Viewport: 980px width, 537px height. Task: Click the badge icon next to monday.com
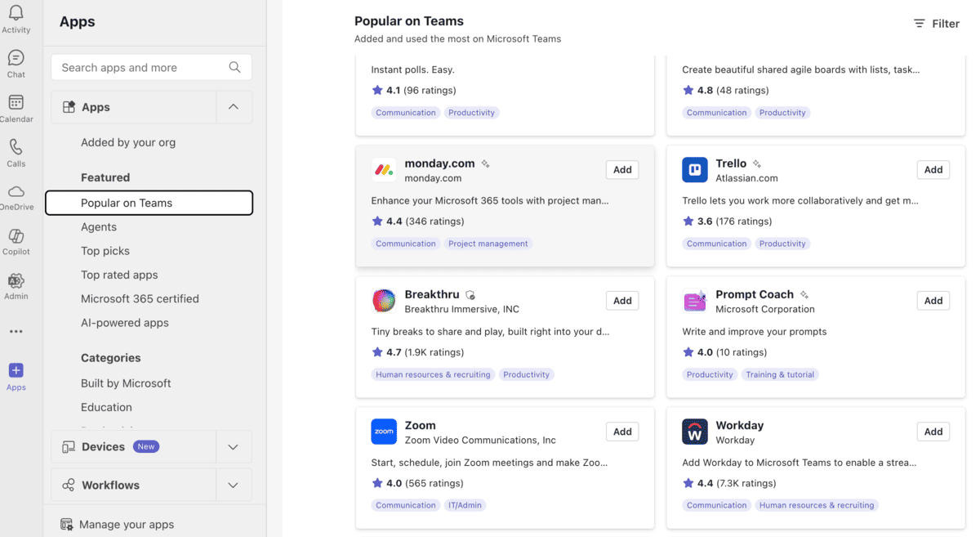point(485,163)
